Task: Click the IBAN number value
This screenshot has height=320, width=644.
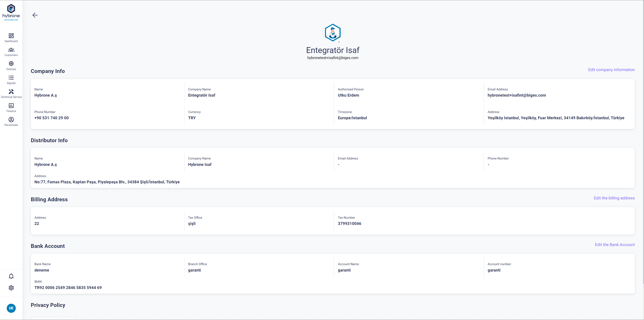Action: click(68, 287)
